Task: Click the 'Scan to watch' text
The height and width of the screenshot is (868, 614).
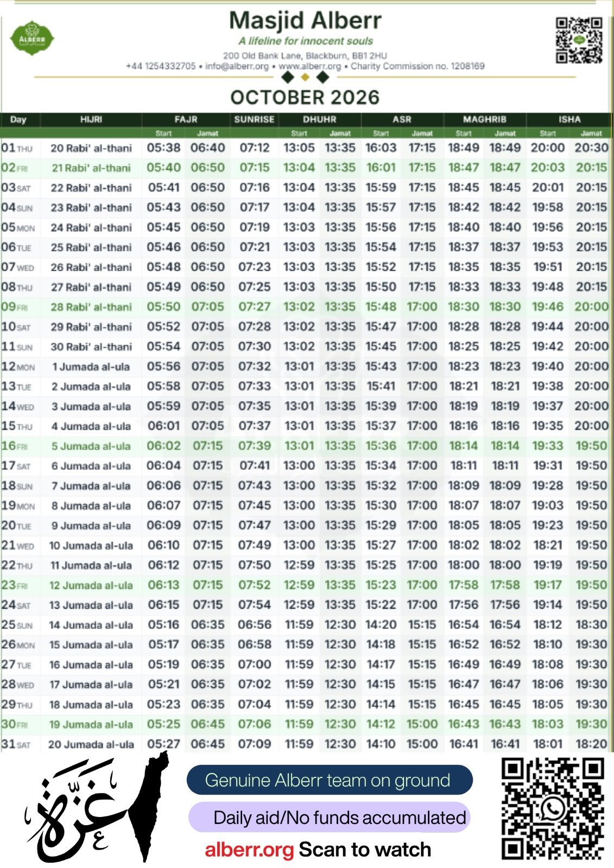Action: point(365,850)
